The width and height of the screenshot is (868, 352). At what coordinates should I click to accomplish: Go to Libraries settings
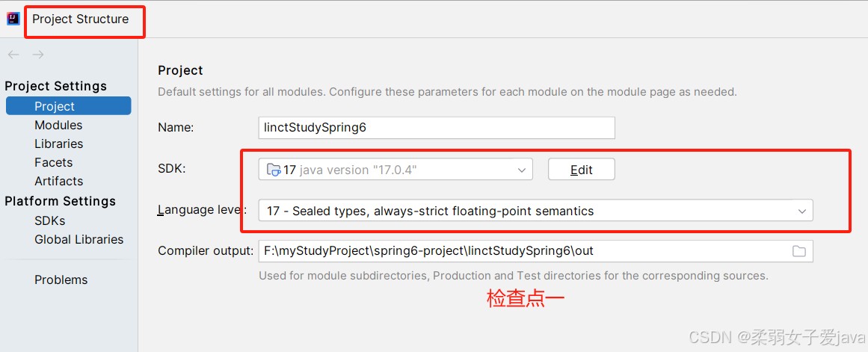[58, 143]
